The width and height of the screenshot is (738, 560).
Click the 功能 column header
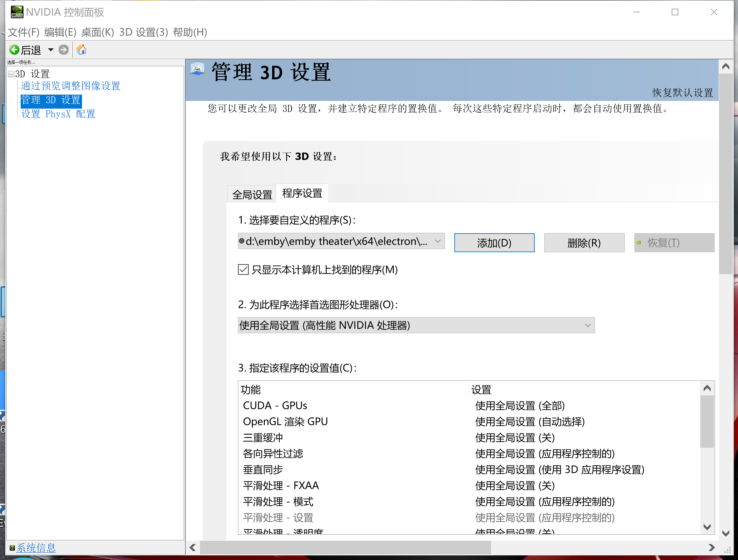354,389
